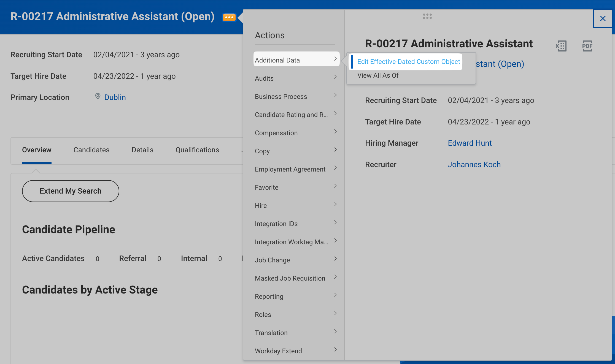Select Edit Effective-Dated Custom Object
This screenshot has height=364, width=615.
tap(408, 62)
